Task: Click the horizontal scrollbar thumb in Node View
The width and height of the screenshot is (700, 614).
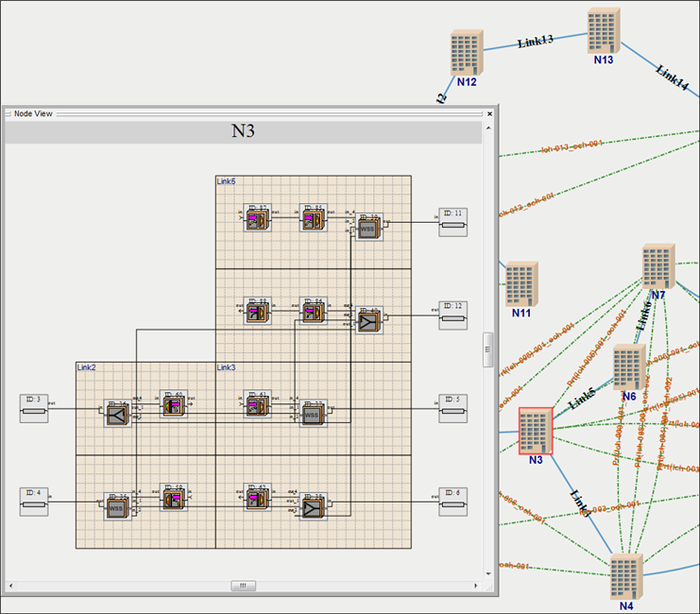Action: (x=244, y=586)
